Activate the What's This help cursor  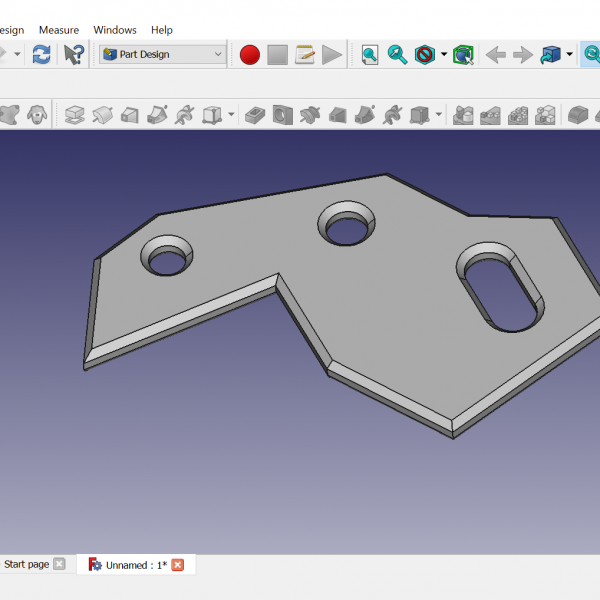click(74, 55)
